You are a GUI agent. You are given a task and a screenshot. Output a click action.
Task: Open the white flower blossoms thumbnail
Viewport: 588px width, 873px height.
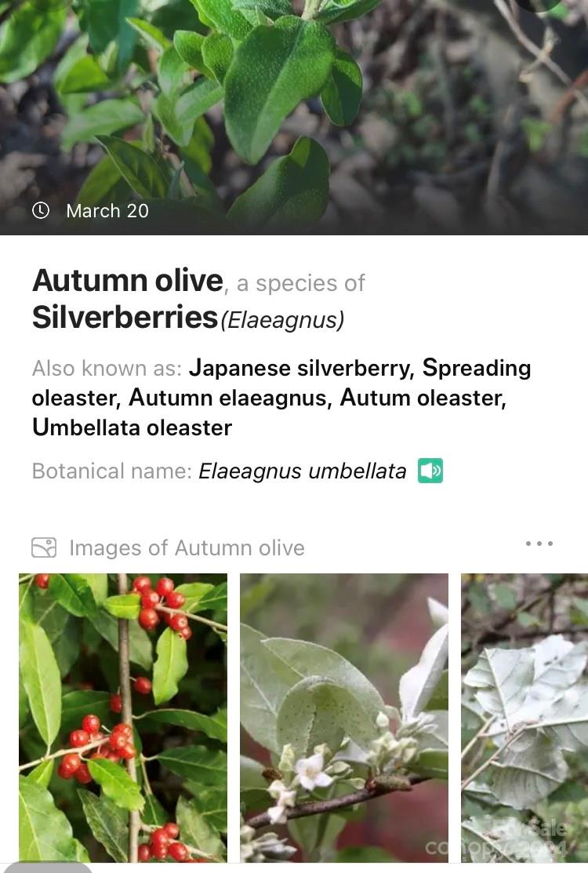pos(344,718)
